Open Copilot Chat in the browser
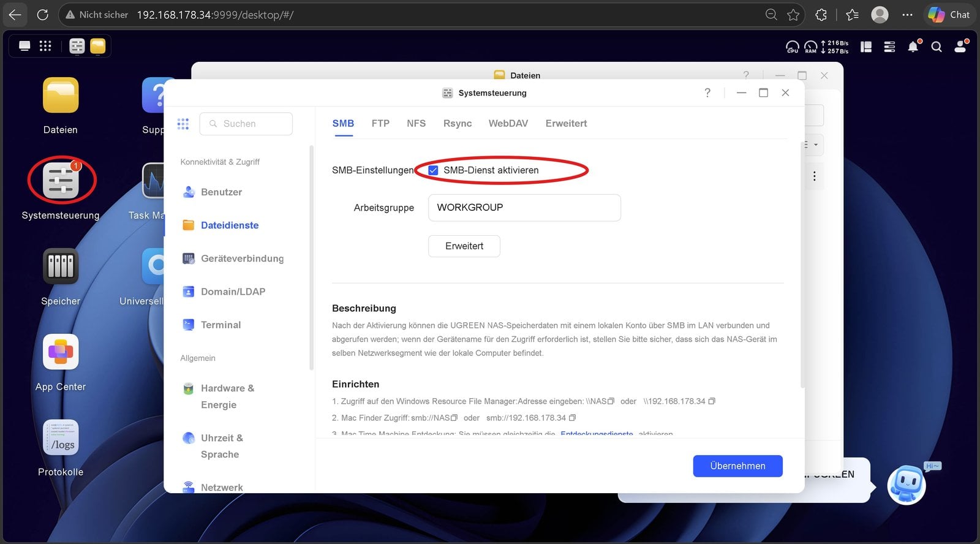 point(949,15)
